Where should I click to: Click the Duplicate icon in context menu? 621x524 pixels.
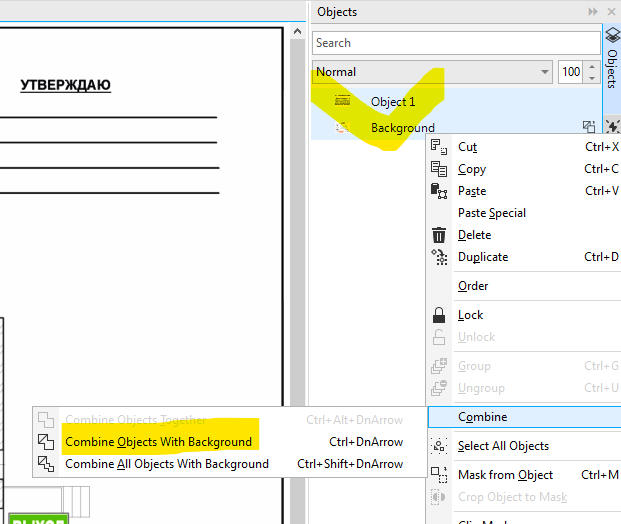coord(439,257)
